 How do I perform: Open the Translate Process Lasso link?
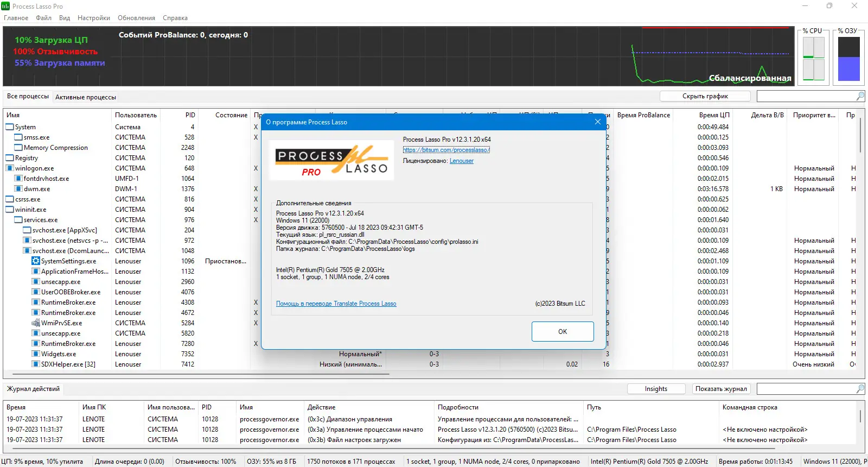[x=336, y=304]
